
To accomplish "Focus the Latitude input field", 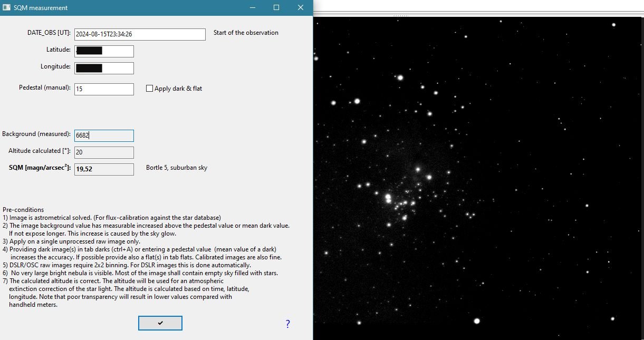I will tap(104, 51).
